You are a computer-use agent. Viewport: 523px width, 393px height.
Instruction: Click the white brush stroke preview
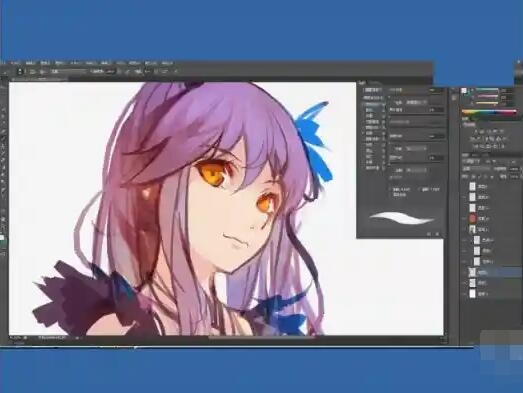[402, 218]
